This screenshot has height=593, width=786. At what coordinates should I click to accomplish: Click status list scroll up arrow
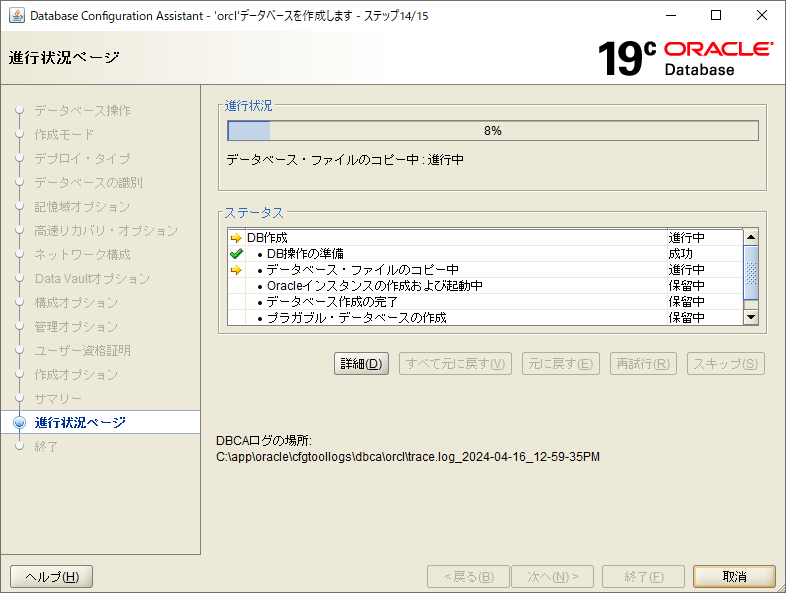pyautogui.click(x=750, y=237)
